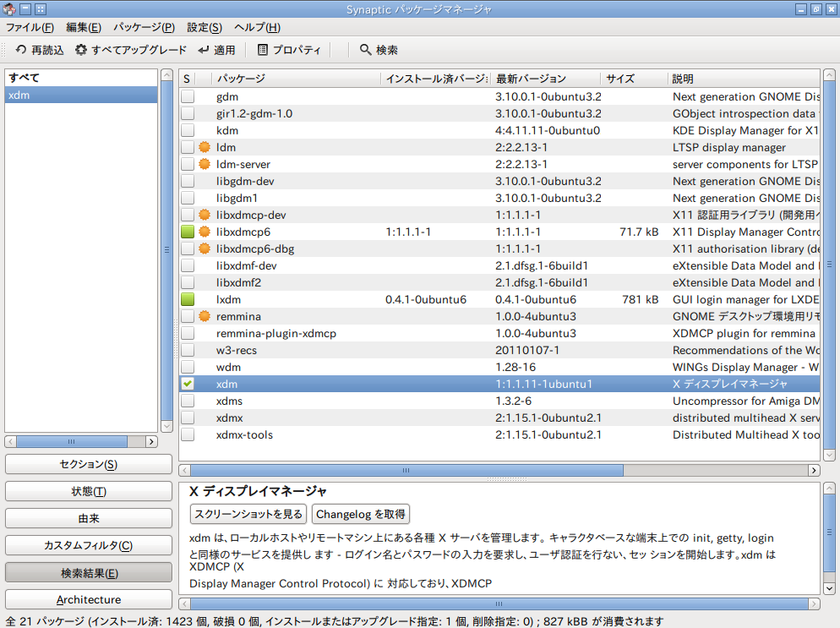The image size is (840, 628).
Task: Click the Synaptic app icon in title bar
Action: click(x=9, y=9)
